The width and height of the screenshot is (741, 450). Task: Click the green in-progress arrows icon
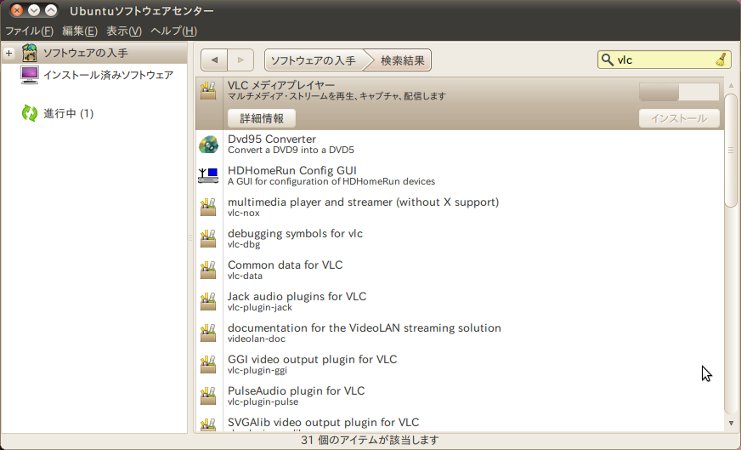[30, 113]
